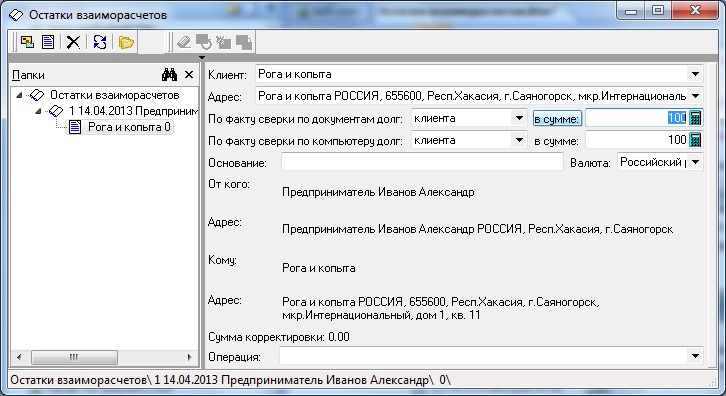This screenshot has height=396, width=726.
Task: Click the blue refresh arrows toolbar icon
Action: pyautogui.click(x=100, y=42)
